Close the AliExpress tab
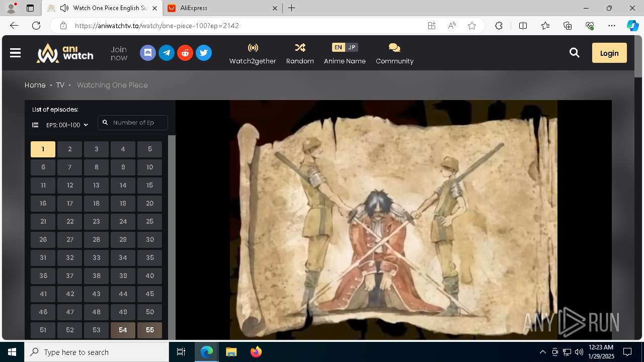The width and height of the screenshot is (644, 362). tap(275, 8)
